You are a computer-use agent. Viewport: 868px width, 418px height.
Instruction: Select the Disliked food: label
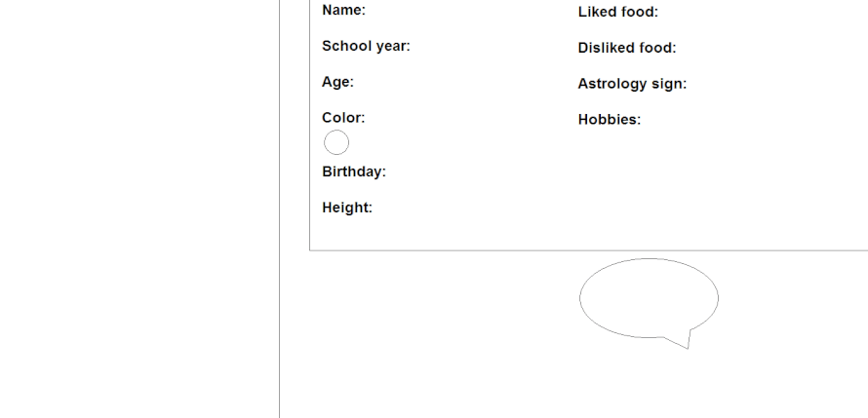click(626, 48)
